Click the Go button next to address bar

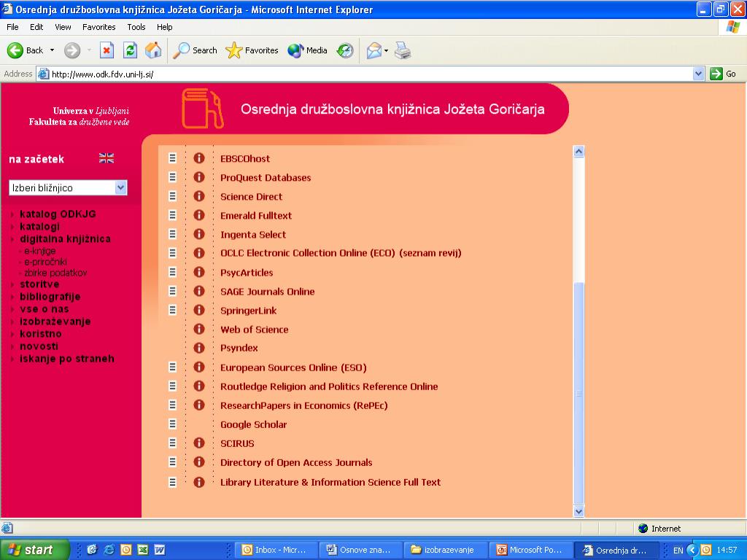pos(723,74)
